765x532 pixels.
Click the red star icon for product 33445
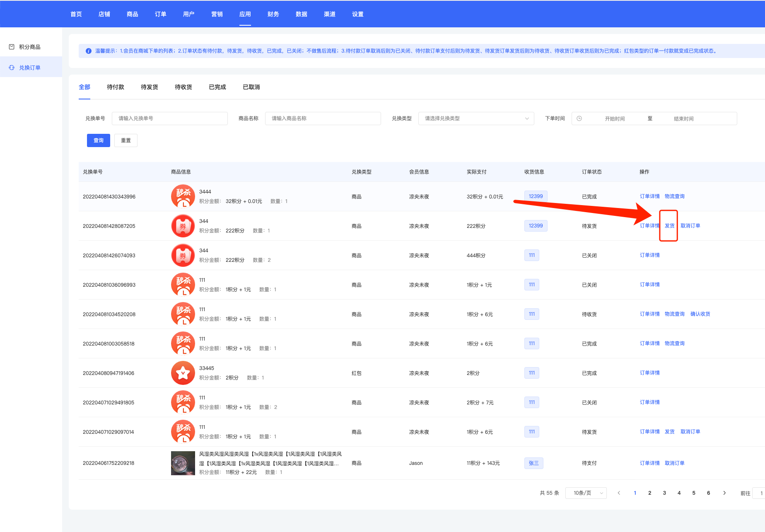point(183,373)
